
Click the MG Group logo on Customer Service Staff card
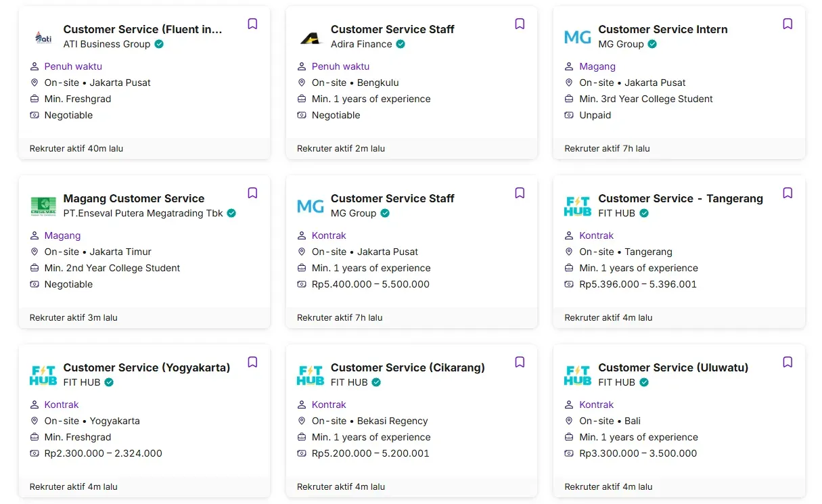pos(310,206)
